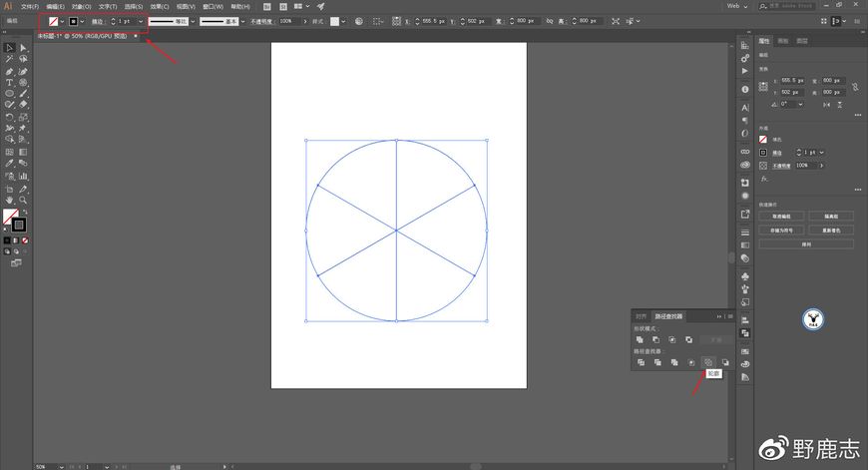Open rotation angle dropdown in Properties
This screenshot has width=868, height=470.
point(800,104)
